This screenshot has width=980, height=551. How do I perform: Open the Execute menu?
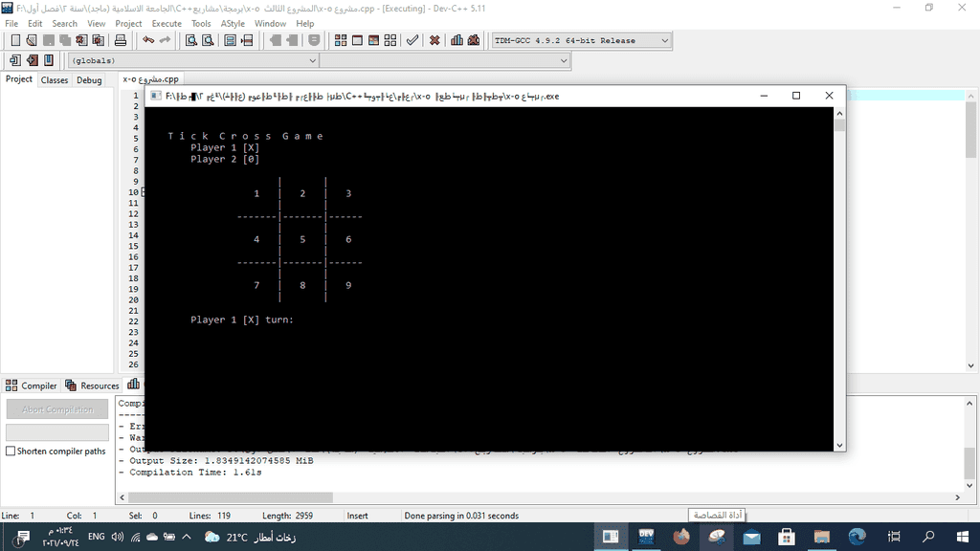tap(167, 24)
